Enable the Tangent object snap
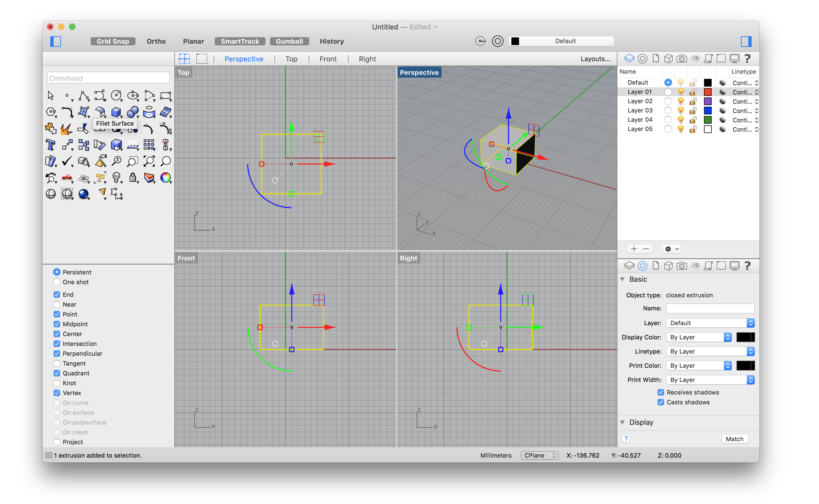Screen dimensions: 819x504 tap(57, 363)
